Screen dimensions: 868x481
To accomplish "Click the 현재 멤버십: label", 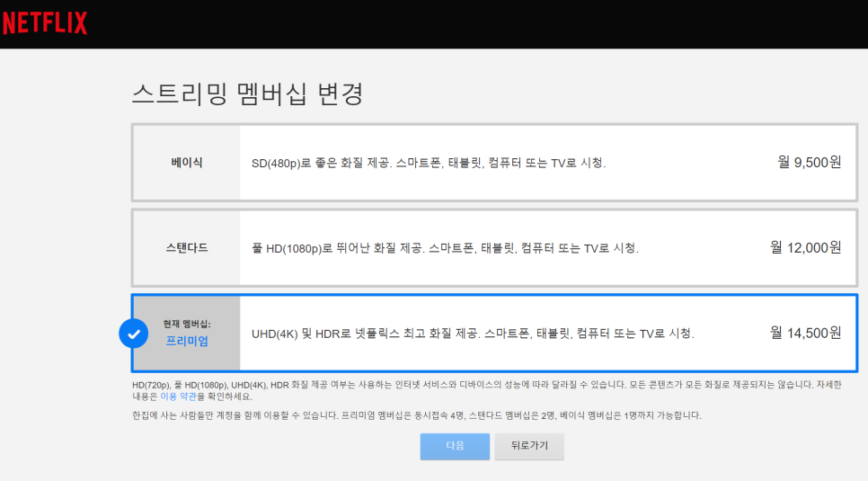I will (187, 324).
